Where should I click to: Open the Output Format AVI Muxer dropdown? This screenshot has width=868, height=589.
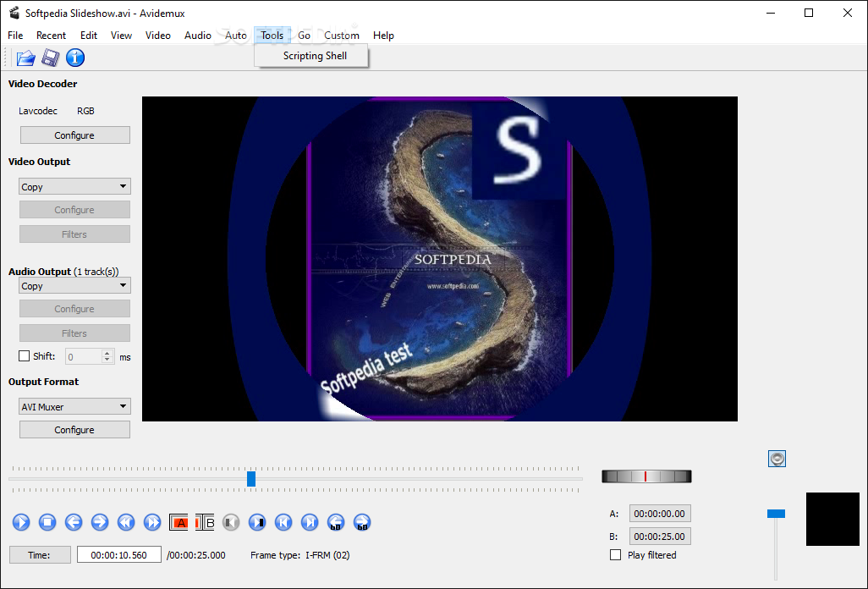74,406
